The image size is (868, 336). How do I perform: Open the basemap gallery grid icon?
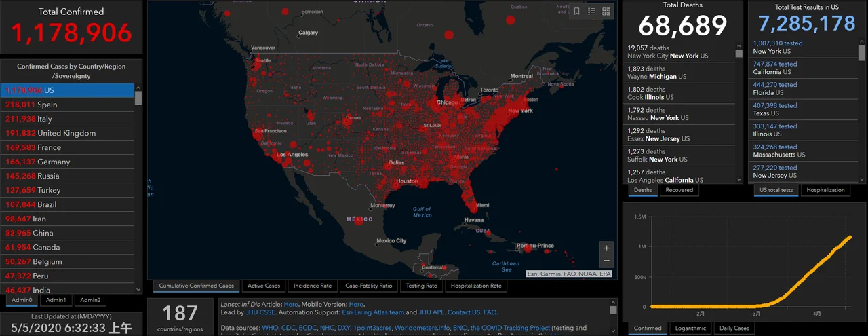point(606,12)
